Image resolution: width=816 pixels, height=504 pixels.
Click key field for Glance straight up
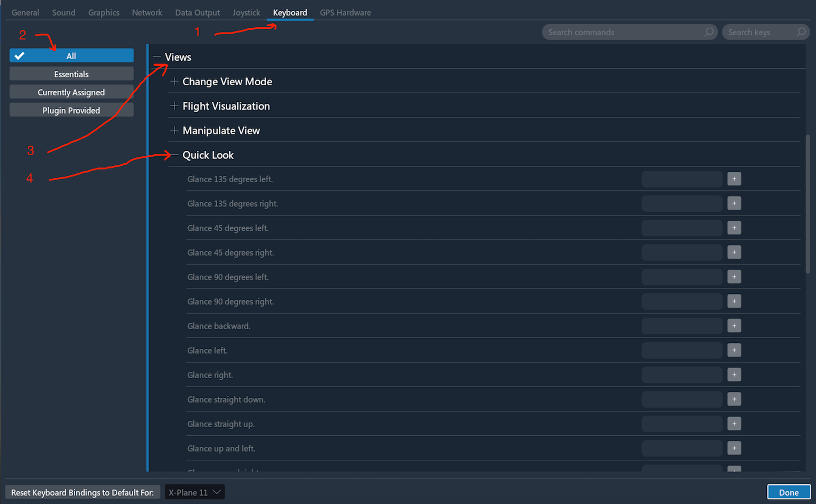682,424
